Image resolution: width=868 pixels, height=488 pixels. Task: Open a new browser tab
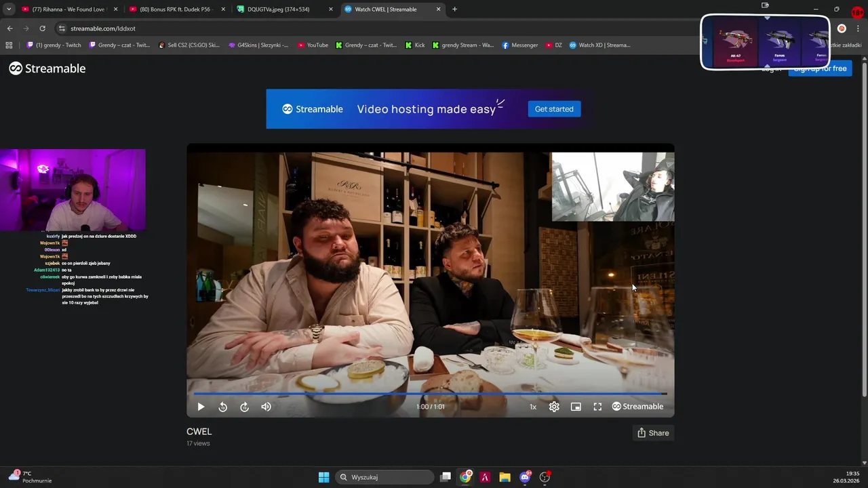[x=454, y=9]
